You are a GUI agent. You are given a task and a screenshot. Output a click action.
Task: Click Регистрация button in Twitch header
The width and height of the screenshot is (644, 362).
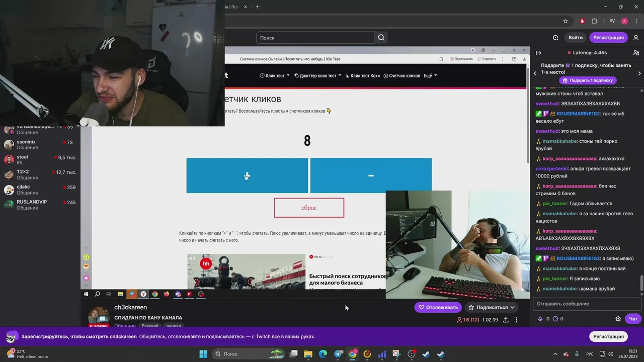[608, 37]
